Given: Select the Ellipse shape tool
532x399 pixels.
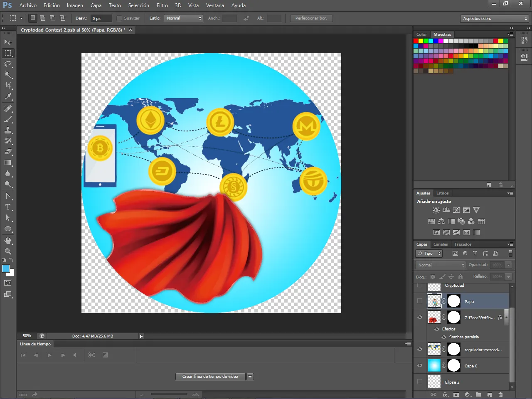Looking at the screenshot, I should pyautogui.click(x=8, y=229).
